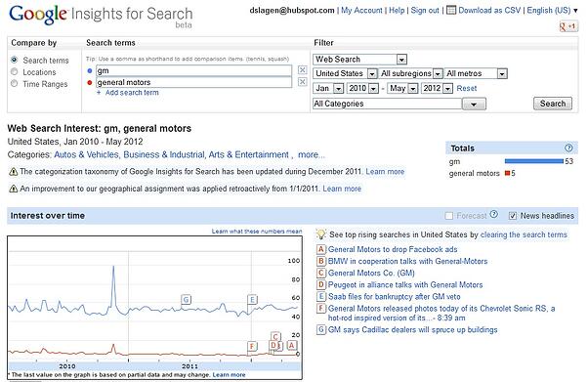Click the Search button
The image size is (588, 382).
(x=553, y=104)
